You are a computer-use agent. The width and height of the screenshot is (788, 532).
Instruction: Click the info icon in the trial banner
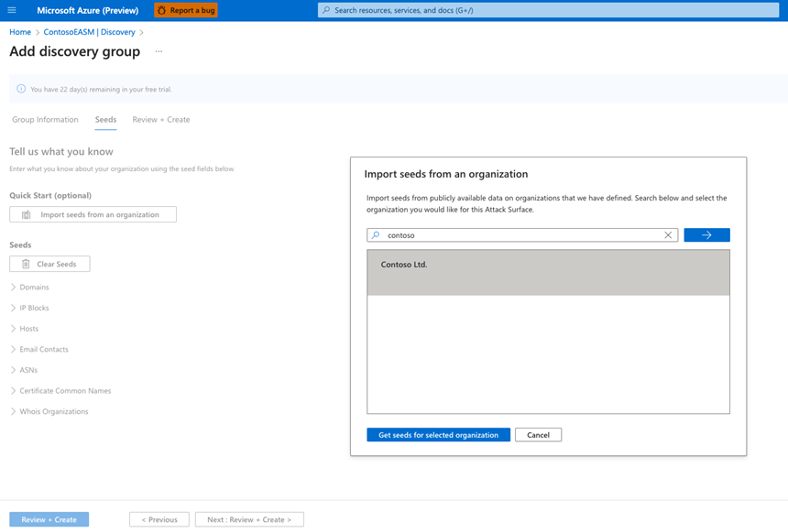coord(20,87)
